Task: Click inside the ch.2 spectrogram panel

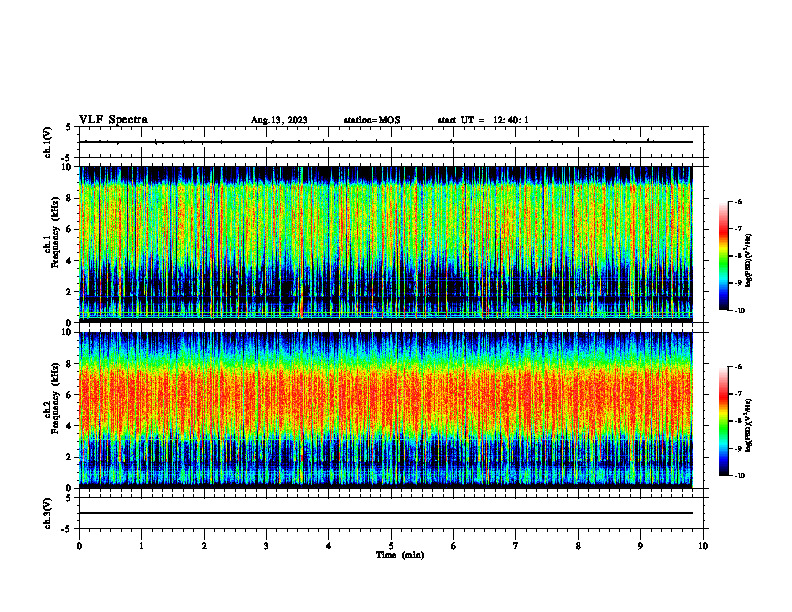Action: tap(386, 410)
